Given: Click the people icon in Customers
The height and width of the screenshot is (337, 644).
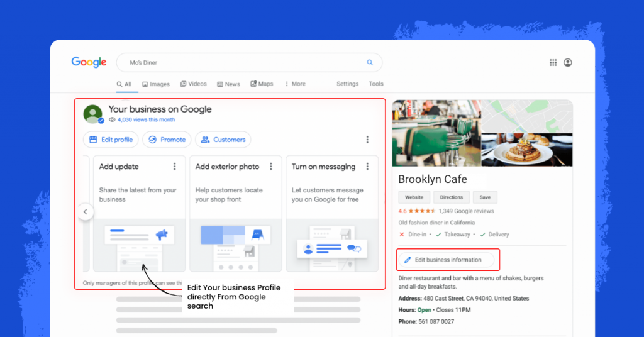Looking at the screenshot, I should [x=205, y=140].
